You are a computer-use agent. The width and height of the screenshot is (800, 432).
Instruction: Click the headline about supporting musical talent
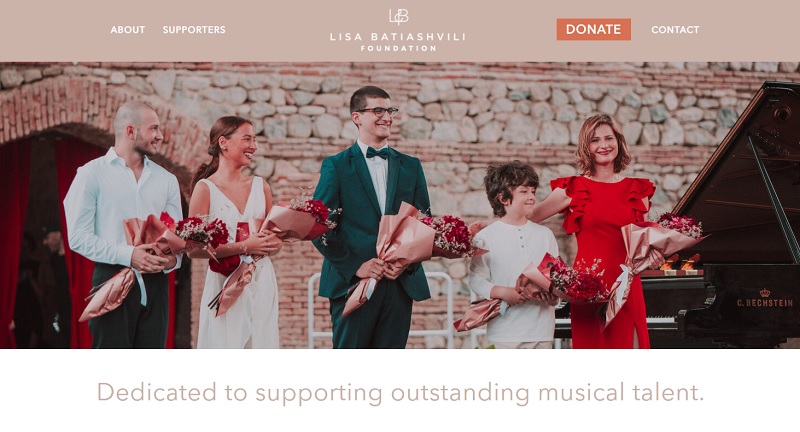[x=401, y=393]
